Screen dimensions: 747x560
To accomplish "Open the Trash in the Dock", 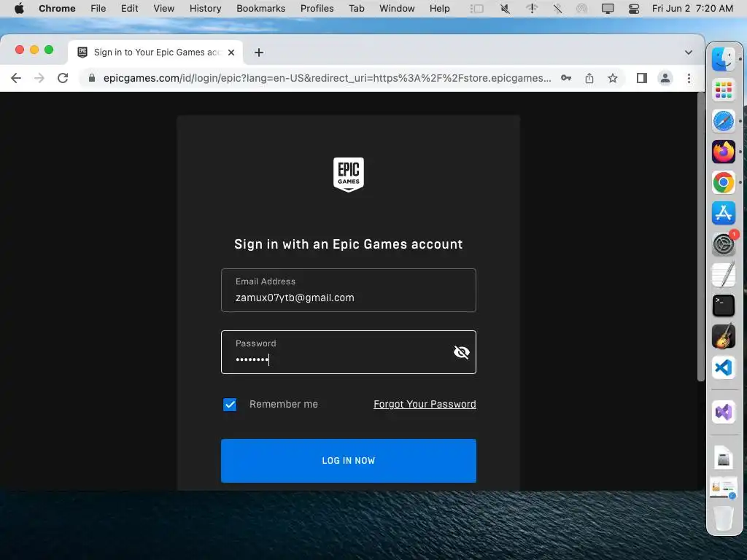I will tap(723, 518).
